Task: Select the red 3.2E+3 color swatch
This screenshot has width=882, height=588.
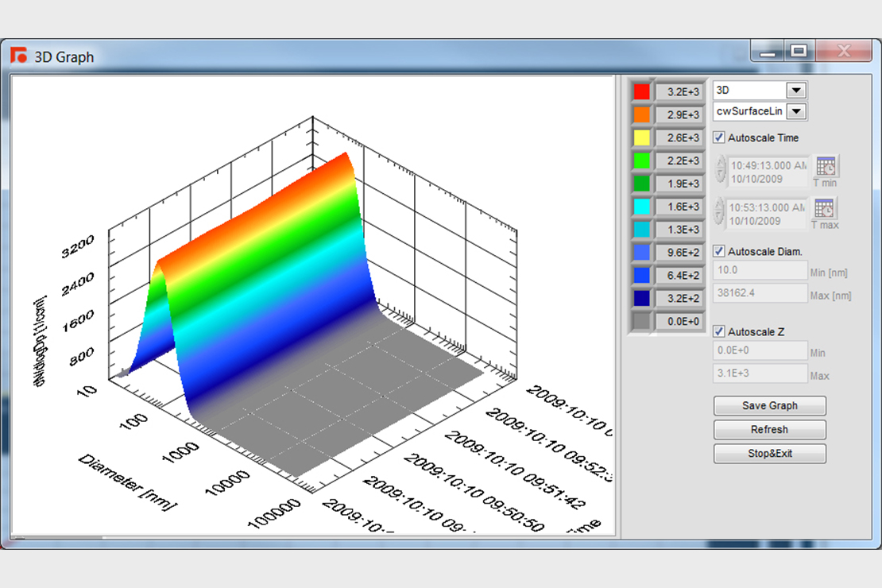Action: tap(641, 91)
